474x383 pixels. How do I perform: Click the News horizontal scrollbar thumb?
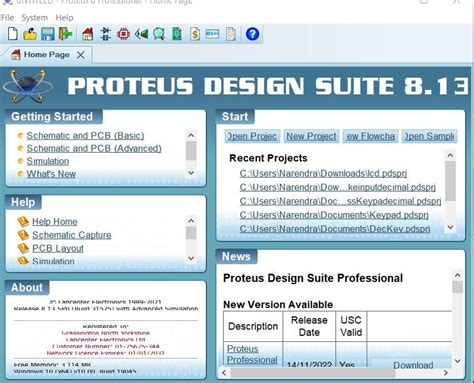pos(313,373)
